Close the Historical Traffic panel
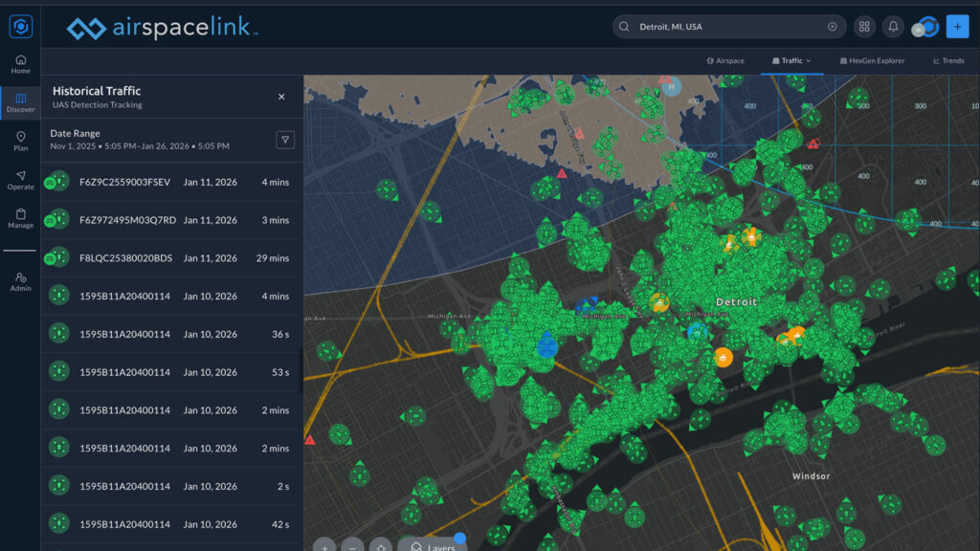This screenshot has width=980, height=551. (x=281, y=97)
